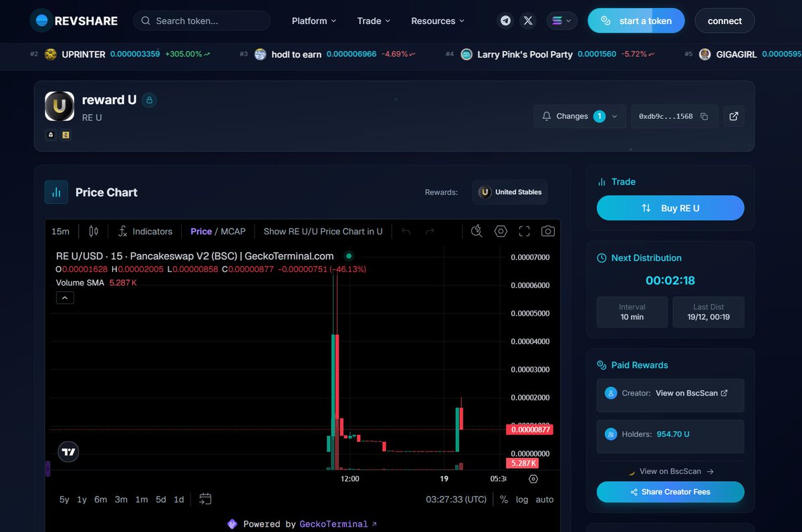Toggle log scale
Viewport: 802px width, 532px height.
522,499
